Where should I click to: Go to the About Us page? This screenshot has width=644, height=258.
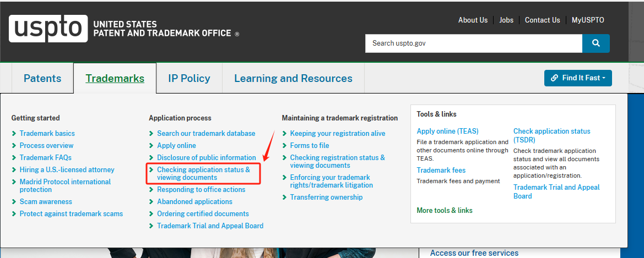tap(473, 20)
